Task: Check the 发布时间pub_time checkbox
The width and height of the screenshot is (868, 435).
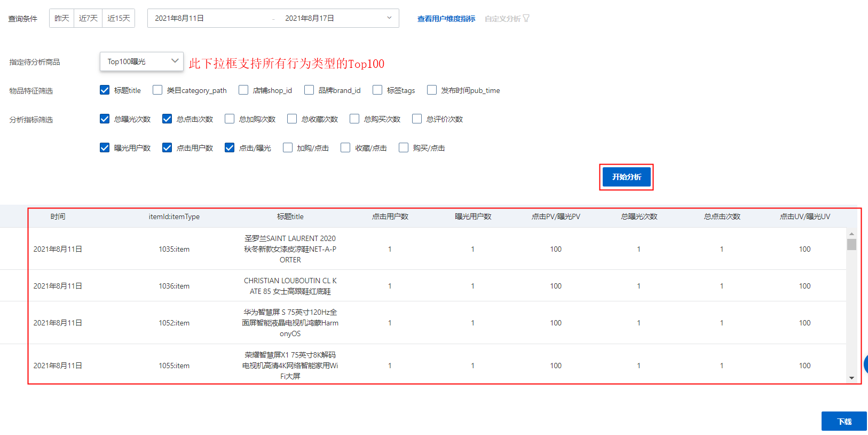Action: pos(432,90)
